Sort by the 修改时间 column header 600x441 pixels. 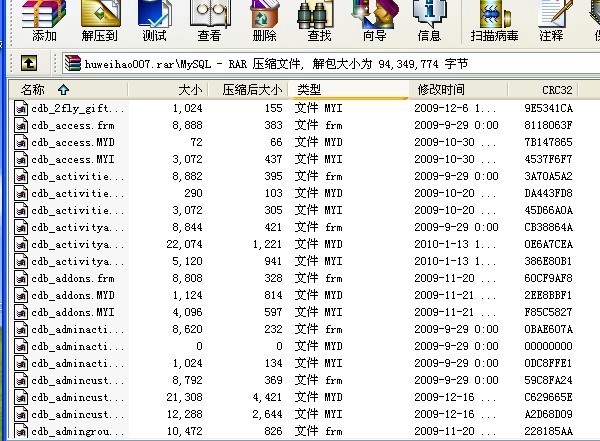tap(459, 90)
